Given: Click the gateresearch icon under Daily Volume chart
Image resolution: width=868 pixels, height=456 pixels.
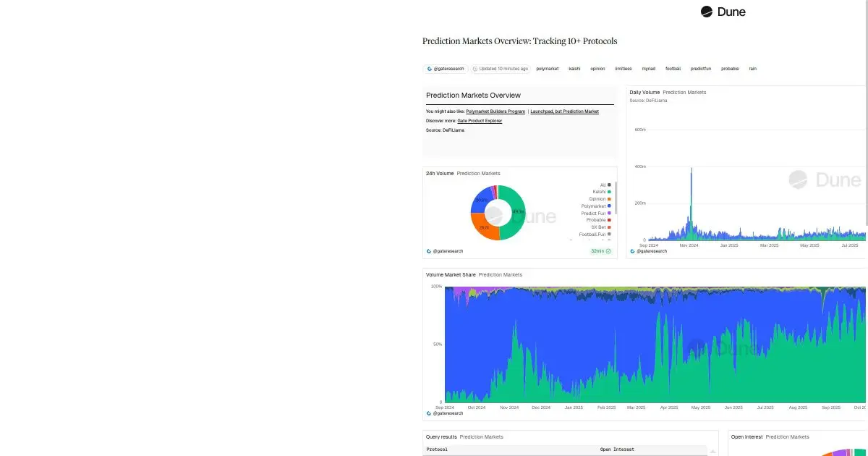Looking at the screenshot, I should (x=633, y=251).
